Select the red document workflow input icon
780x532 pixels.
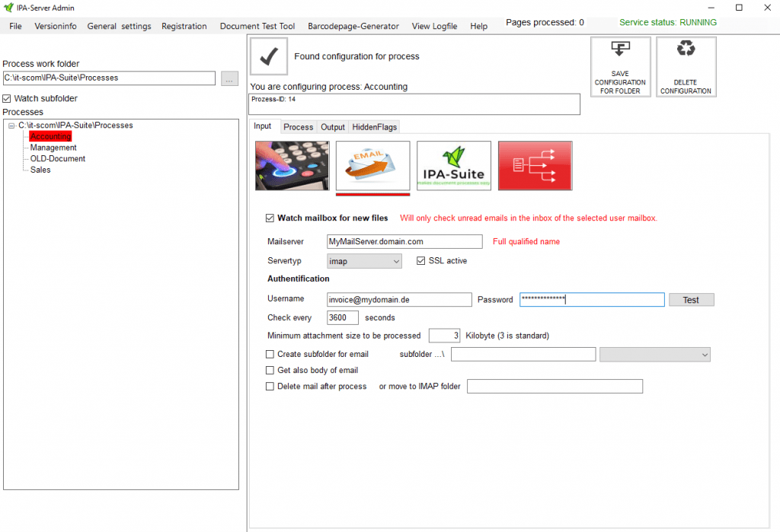click(x=535, y=165)
